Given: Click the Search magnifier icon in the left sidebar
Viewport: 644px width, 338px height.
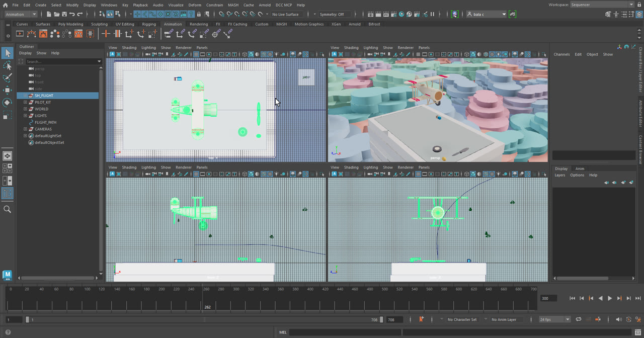Looking at the screenshot, I should (7, 209).
